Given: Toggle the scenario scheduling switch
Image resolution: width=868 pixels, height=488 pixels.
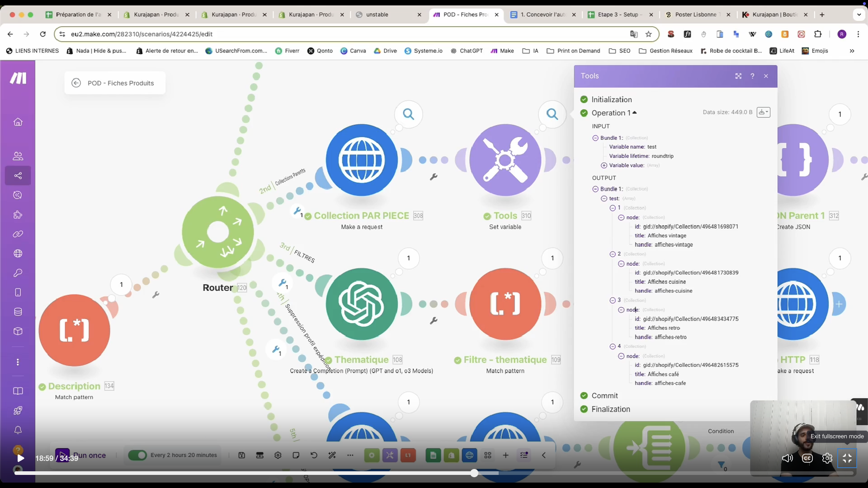Looking at the screenshot, I should (137, 455).
